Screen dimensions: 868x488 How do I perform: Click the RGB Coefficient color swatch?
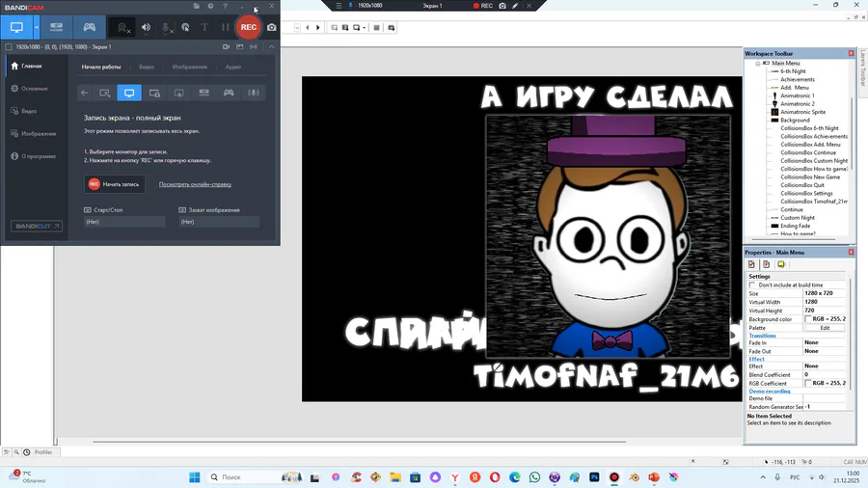pos(808,383)
